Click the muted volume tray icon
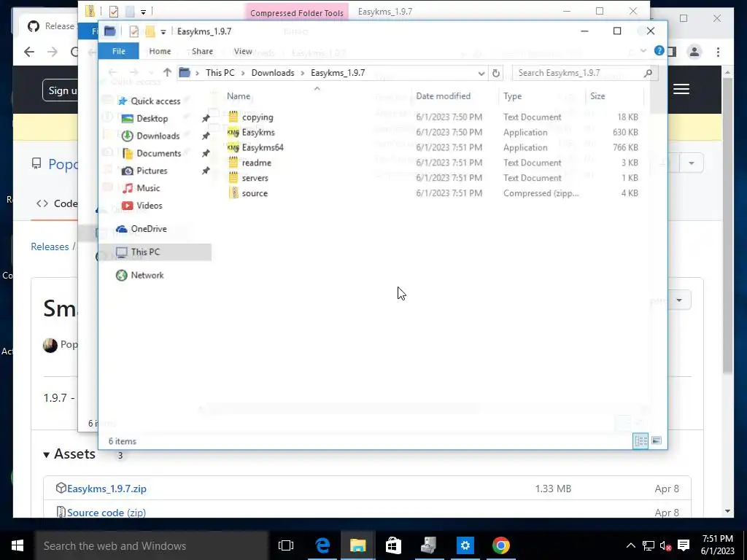 click(665, 545)
